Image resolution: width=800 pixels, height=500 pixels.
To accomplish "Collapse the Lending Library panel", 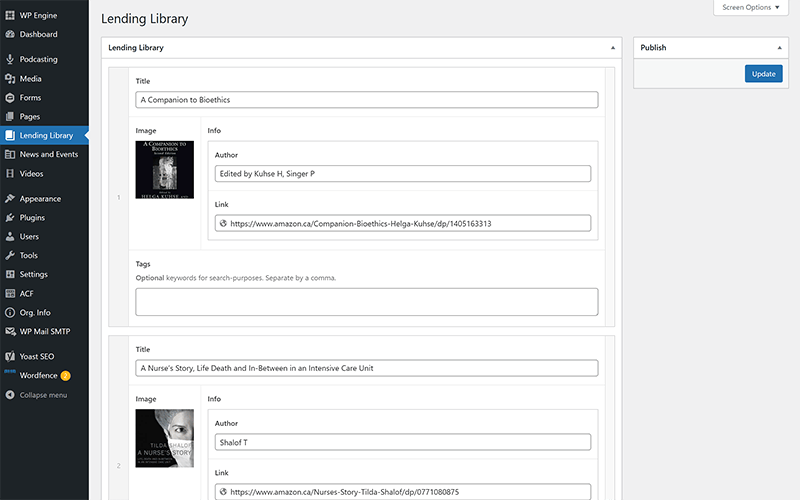I will (x=613, y=48).
